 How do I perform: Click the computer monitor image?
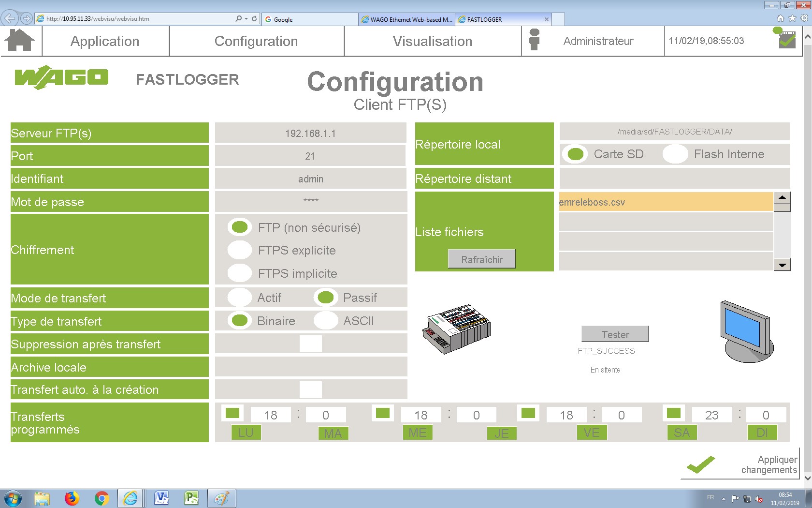(x=747, y=332)
